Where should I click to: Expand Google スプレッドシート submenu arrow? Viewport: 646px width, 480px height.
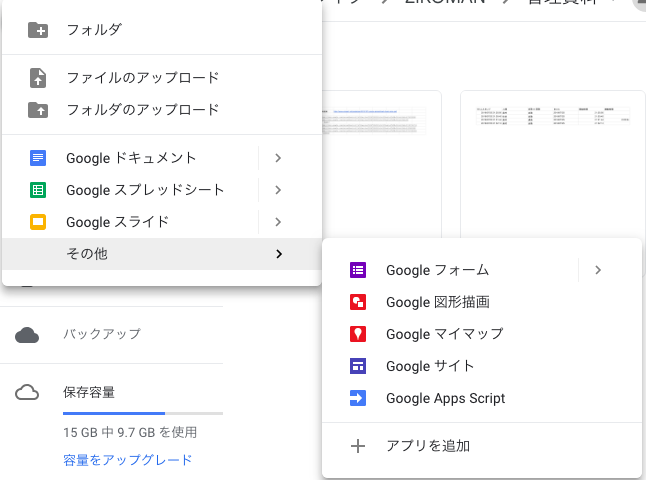[278, 190]
